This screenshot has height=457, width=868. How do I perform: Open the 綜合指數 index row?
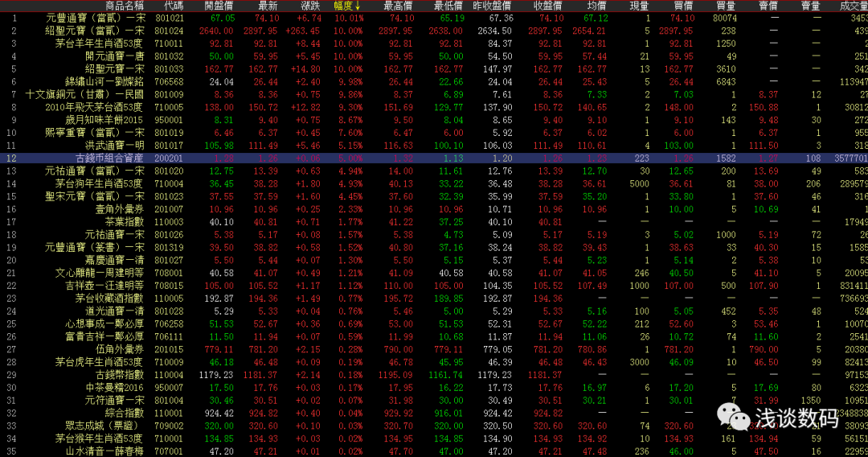pyautogui.click(x=434, y=414)
